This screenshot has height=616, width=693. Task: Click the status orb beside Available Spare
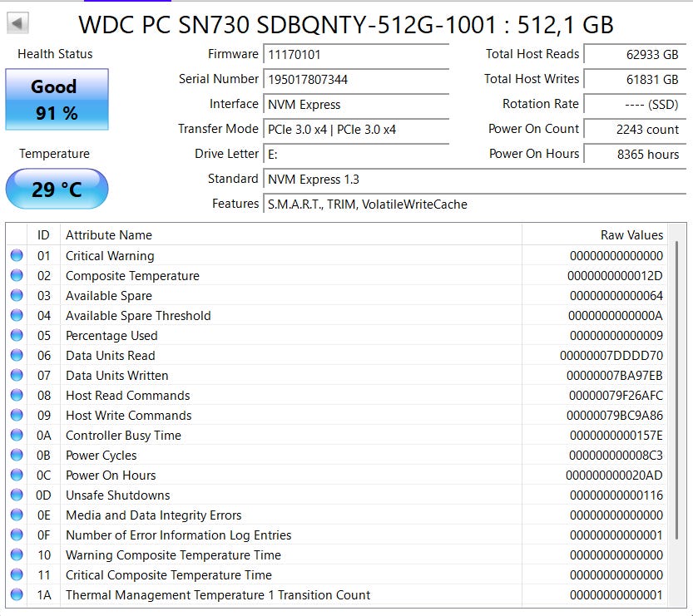click(x=17, y=296)
